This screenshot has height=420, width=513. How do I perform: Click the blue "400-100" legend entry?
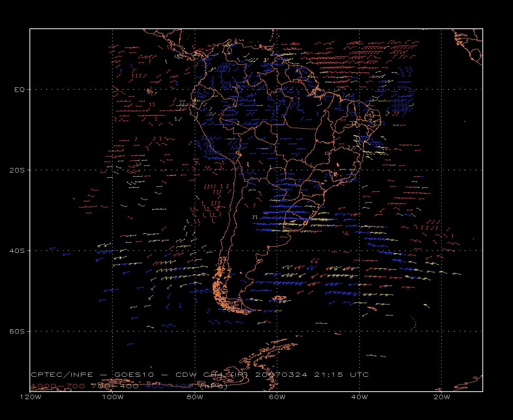click(169, 386)
